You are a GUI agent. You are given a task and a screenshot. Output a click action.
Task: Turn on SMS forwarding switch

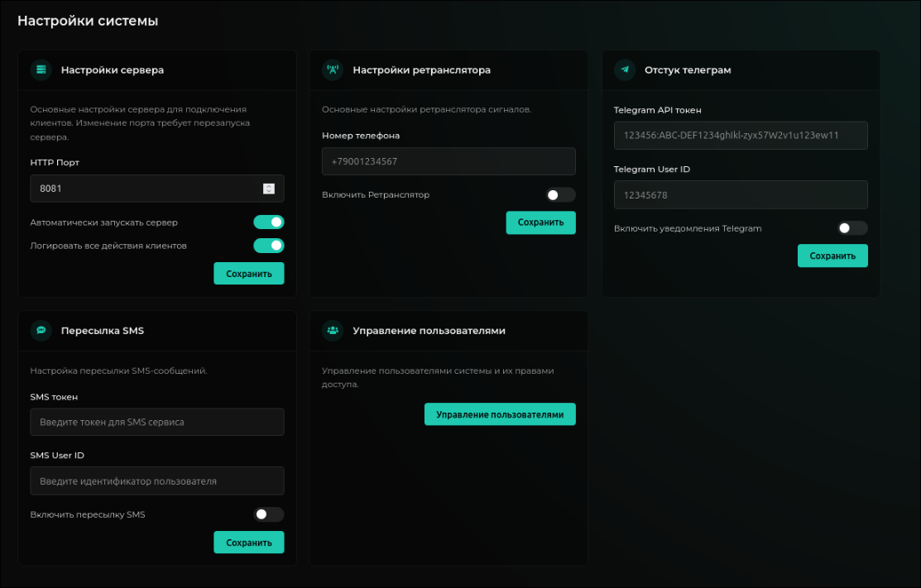point(269,514)
